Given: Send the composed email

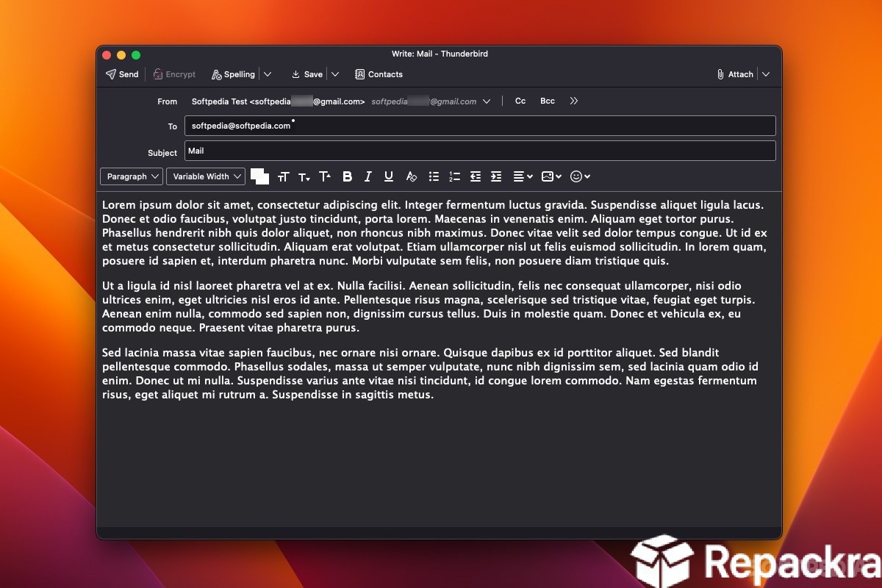Looking at the screenshot, I should [122, 74].
